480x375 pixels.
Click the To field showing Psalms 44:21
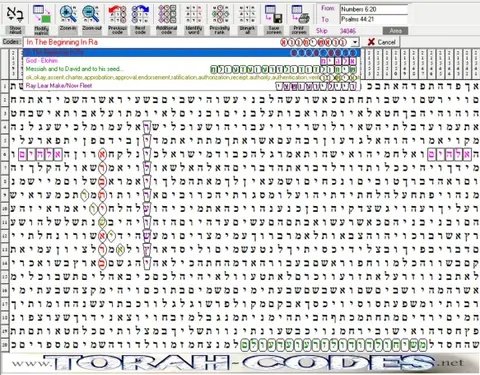tap(374, 19)
